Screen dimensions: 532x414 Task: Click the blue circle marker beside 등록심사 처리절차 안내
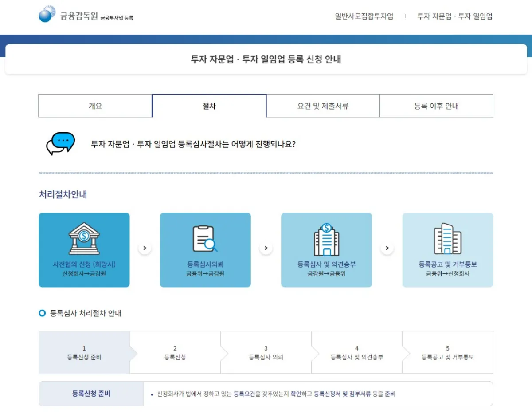point(42,313)
